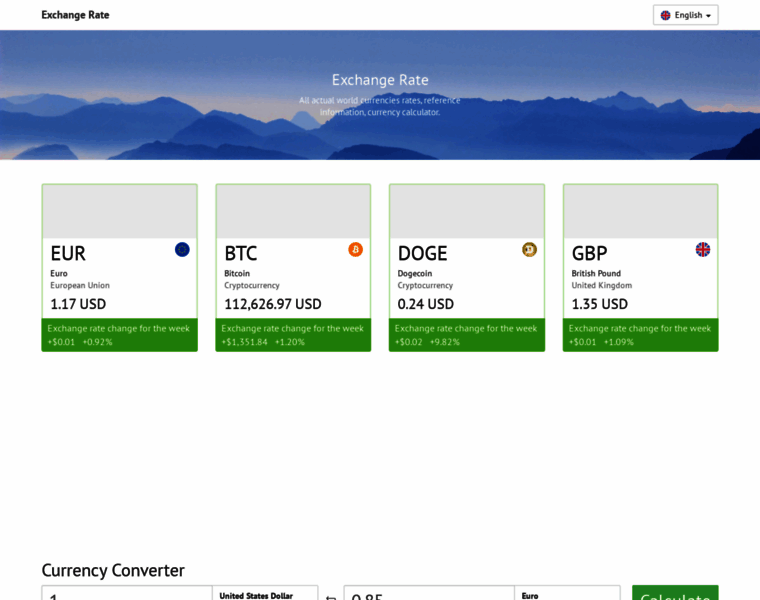
Task: Open the DOGE currency card heading
Action: [x=422, y=254]
